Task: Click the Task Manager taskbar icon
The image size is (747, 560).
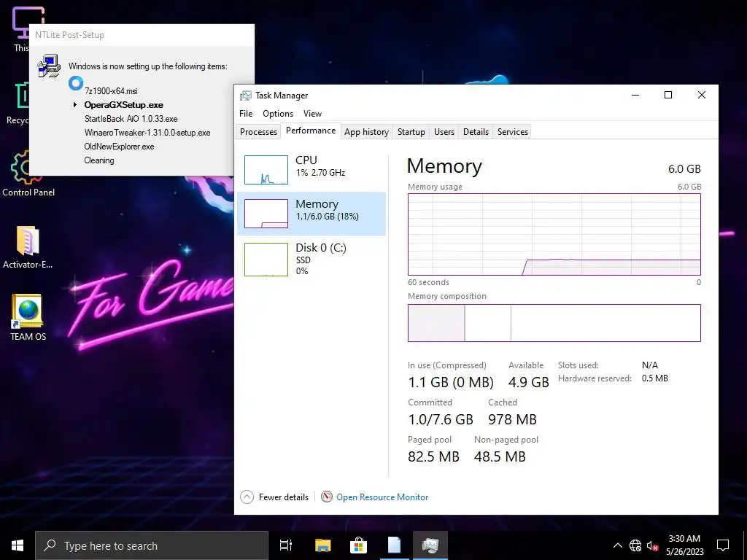Action: tap(430, 545)
